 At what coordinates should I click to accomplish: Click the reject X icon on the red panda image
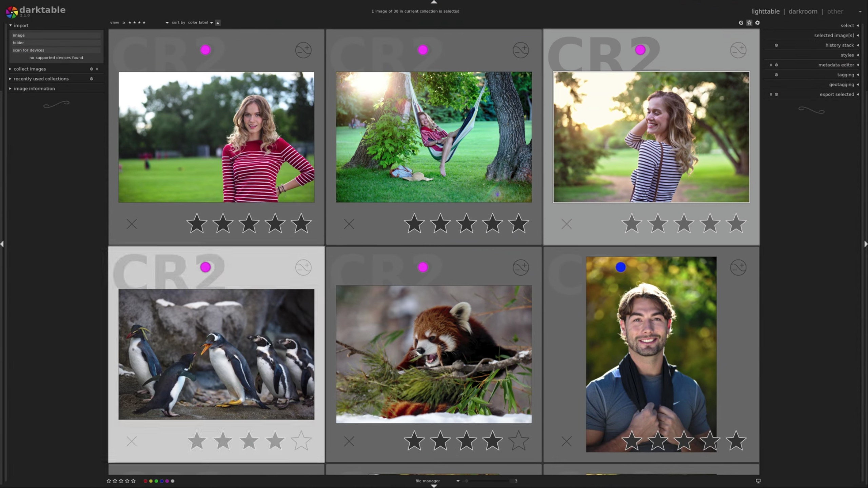(349, 441)
